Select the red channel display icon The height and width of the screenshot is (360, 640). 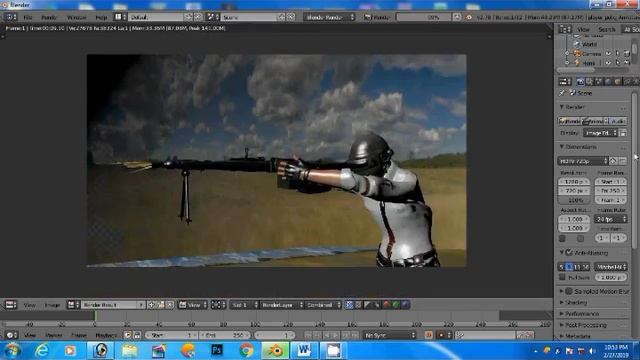[x=386, y=304]
